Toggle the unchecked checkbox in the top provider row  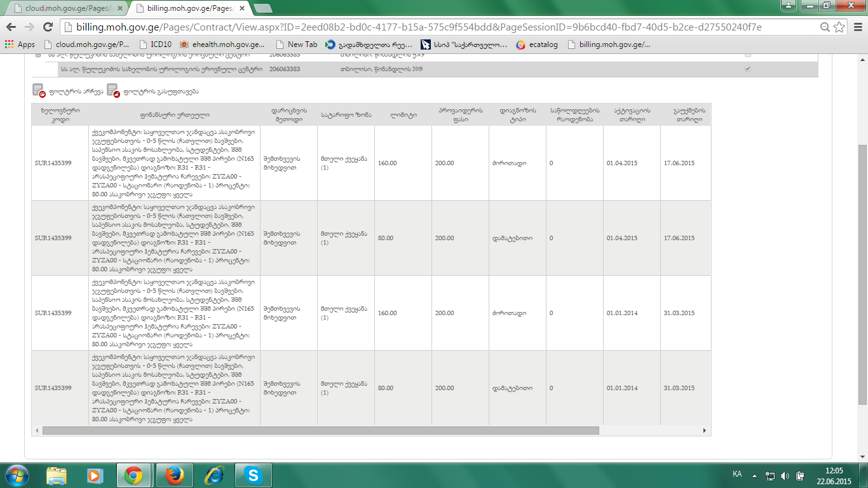click(747, 55)
